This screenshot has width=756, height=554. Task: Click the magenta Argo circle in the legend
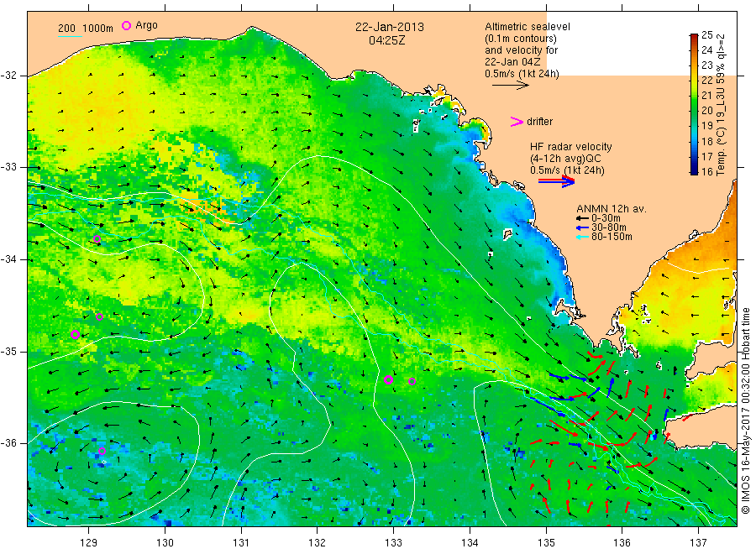(x=126, y=25)
